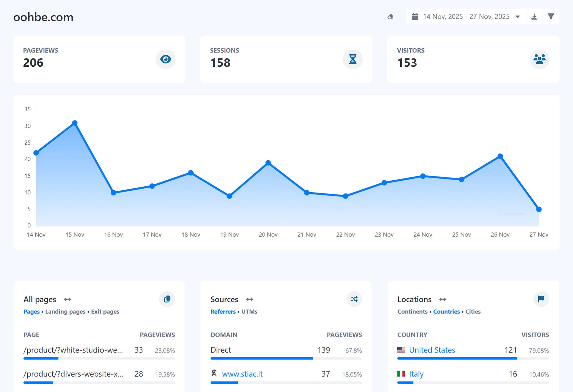Download the analytics report
573x392 pixels.
[534, 16]
